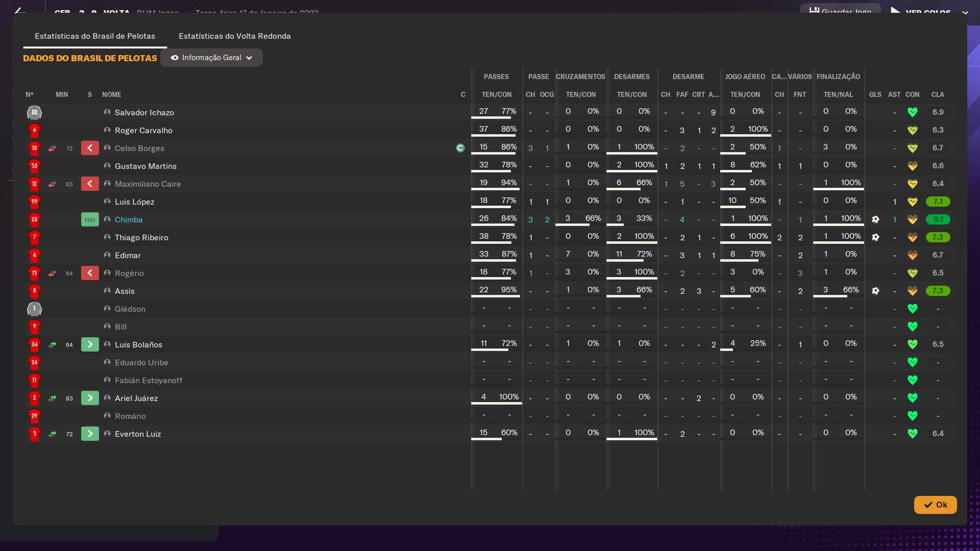Viewport: 980px width, 551px height.
Task: Open the Gustavo Martins player name
Action: [145, 166]
